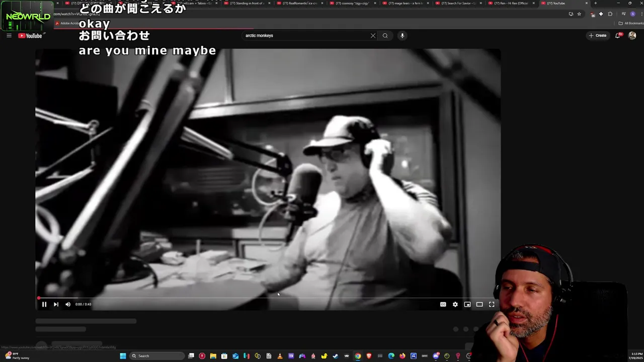This screenshot has width=644, height=362.
Task: Open Microsoft Store from the taskbar
Action: pyautogui.click(x=224, y=356)
